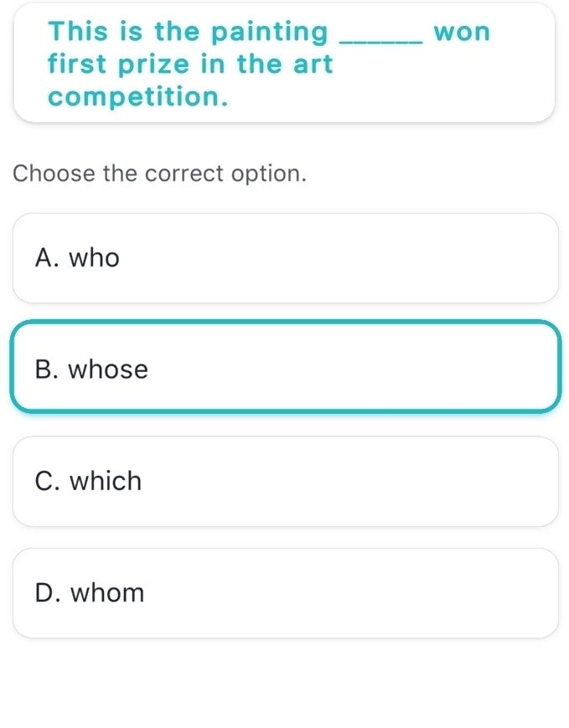Screen dimensions: 569x728
Task: Click the question card about the painting
Action: [x=284, y=63]
